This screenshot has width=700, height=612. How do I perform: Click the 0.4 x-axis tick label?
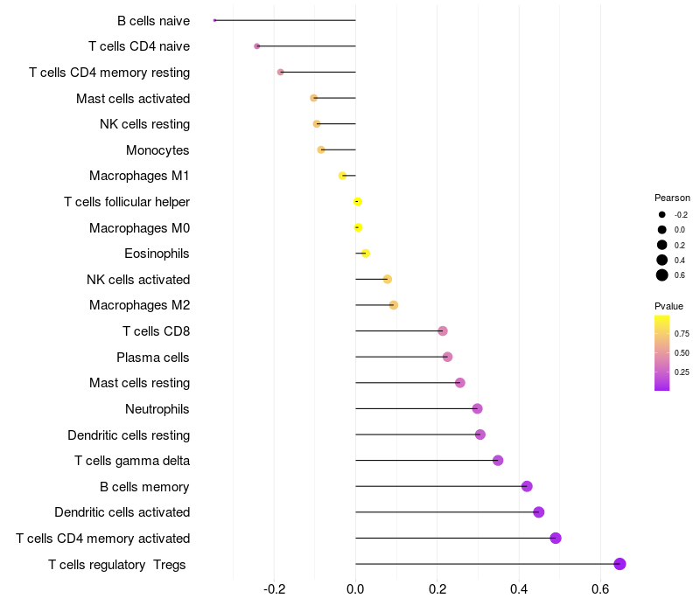point(519,589)
